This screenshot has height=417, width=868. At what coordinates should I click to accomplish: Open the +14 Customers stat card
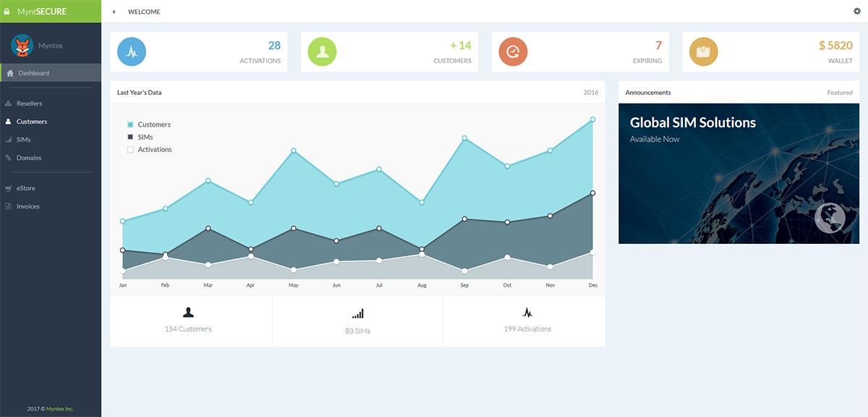click(390, 51)
